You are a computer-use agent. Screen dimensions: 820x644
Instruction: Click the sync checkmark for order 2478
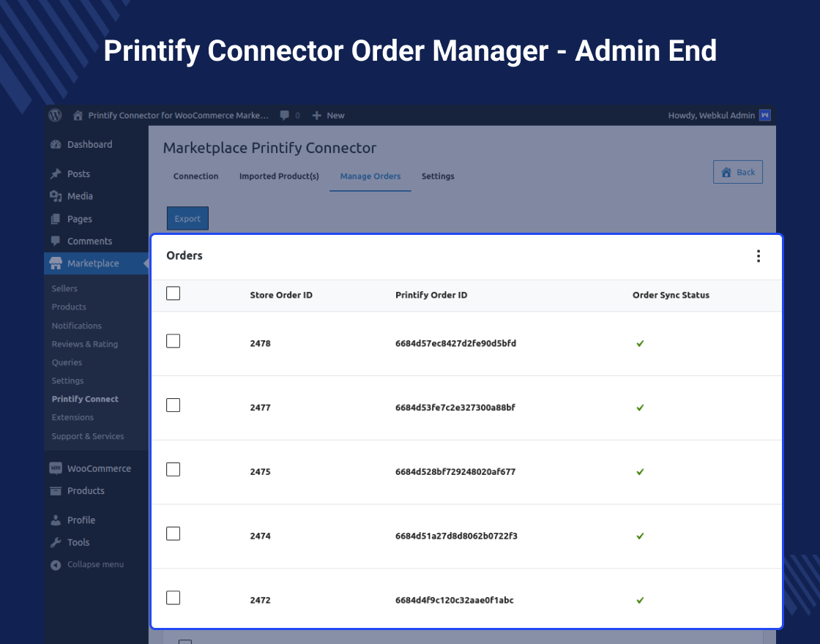[640, 343]
